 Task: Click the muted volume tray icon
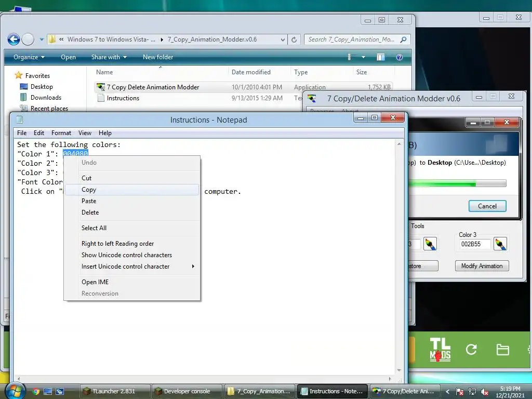coord(485,392)
